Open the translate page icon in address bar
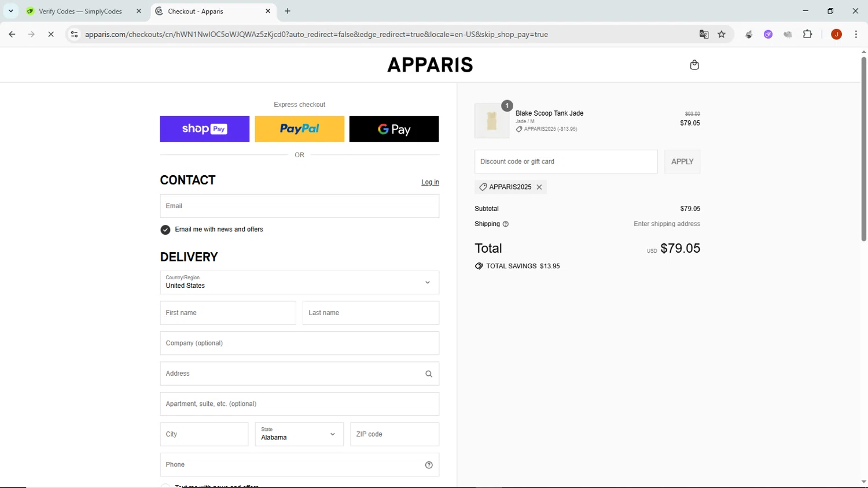 (704, 35)
